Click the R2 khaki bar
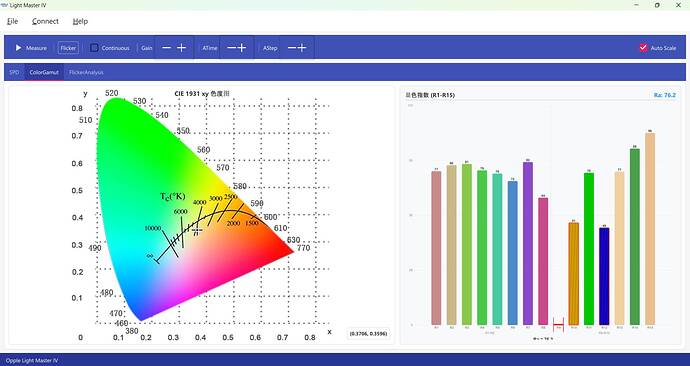The height and width of the screenshot is (366, 690). (451, 245)
